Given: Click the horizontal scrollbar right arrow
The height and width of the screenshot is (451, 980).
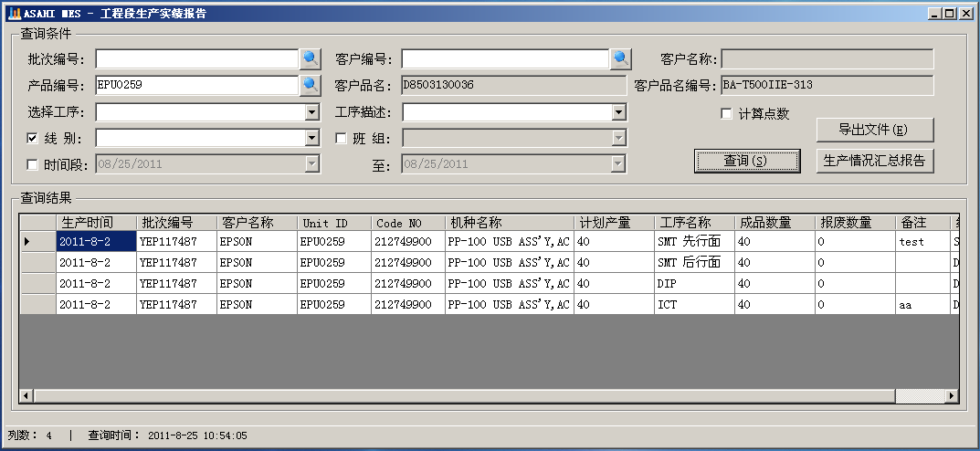Looking at the screenshot, I should click(952, 396).
